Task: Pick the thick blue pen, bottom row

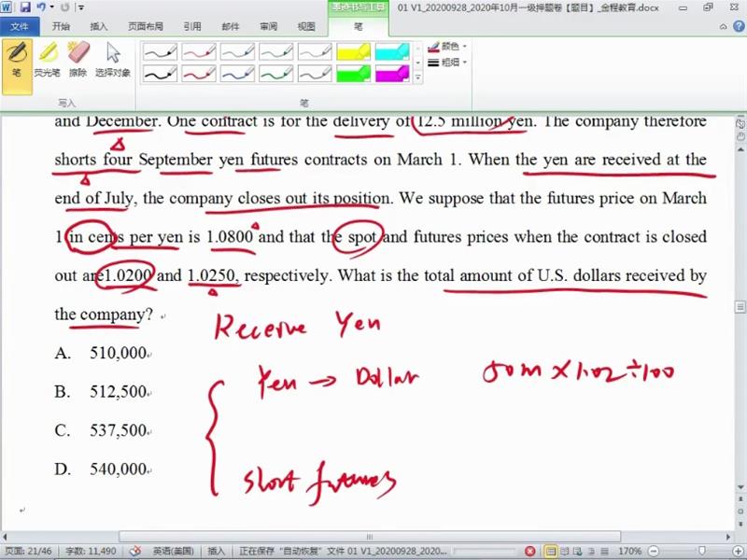Action: pos(237,74)
